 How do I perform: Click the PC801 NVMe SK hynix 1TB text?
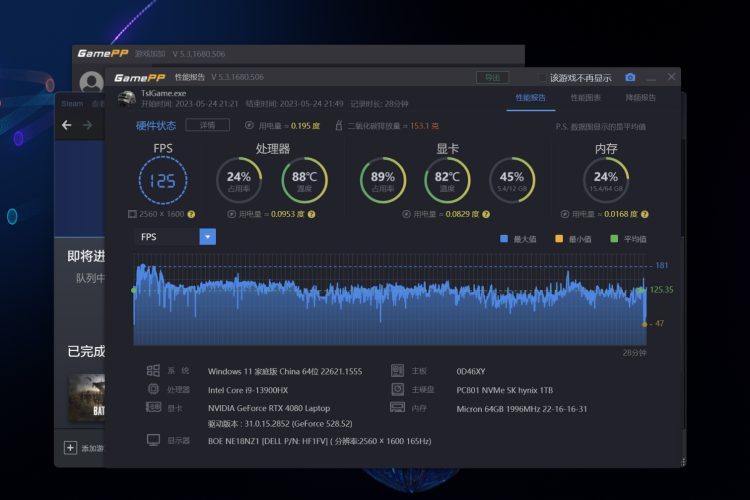(505, 390)
